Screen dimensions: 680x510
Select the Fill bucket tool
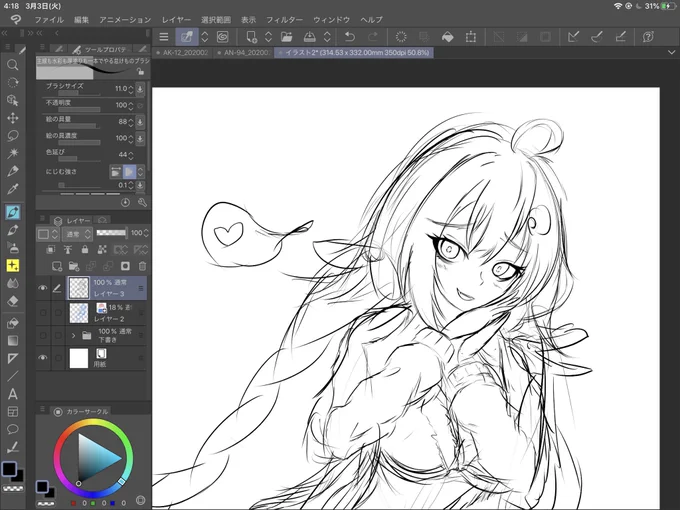pyautogui.click(x=13, y=323)
